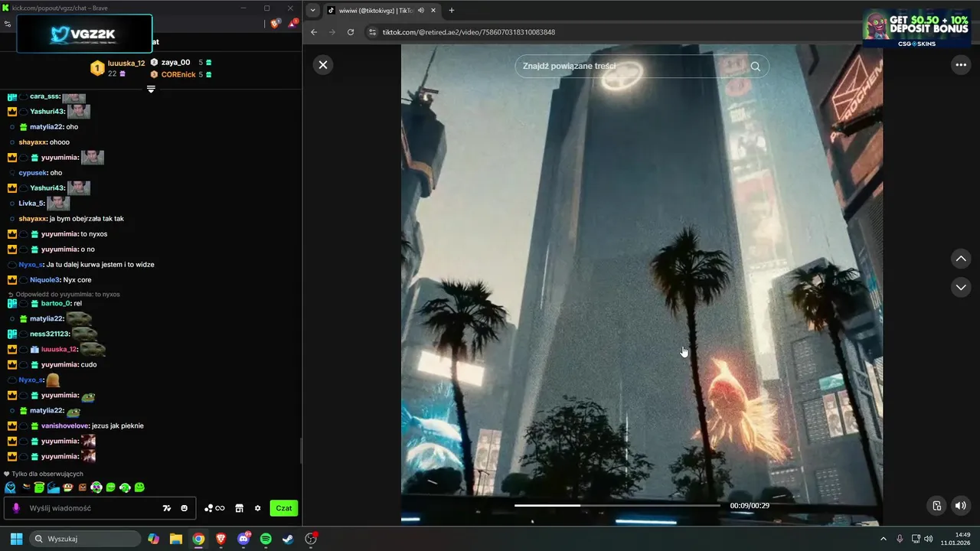This screenshot has width=980, height=551.
Task: Open site info icon beside tiktok.com URL
Action: click(x=373, y=32)
